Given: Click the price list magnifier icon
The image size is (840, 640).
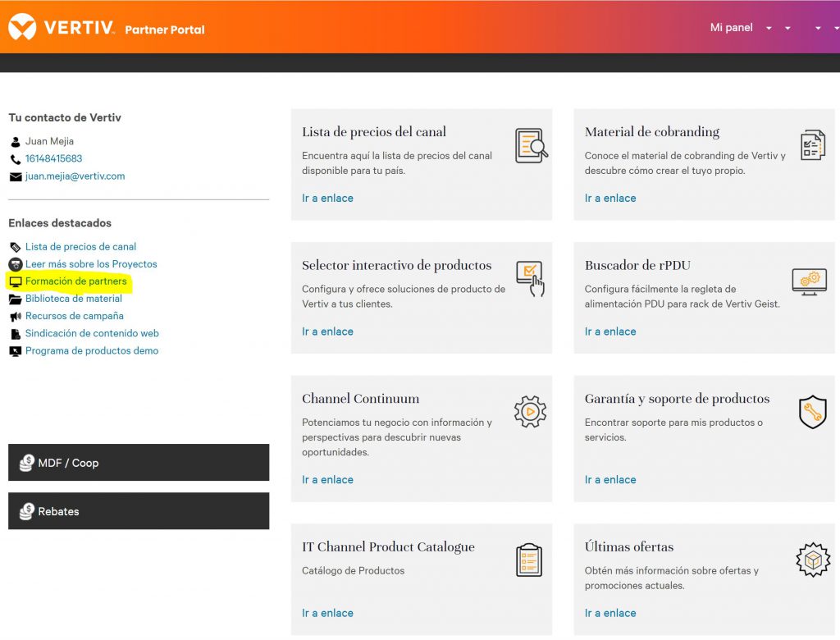Looking at the screenshot, I should coord(531,146).
